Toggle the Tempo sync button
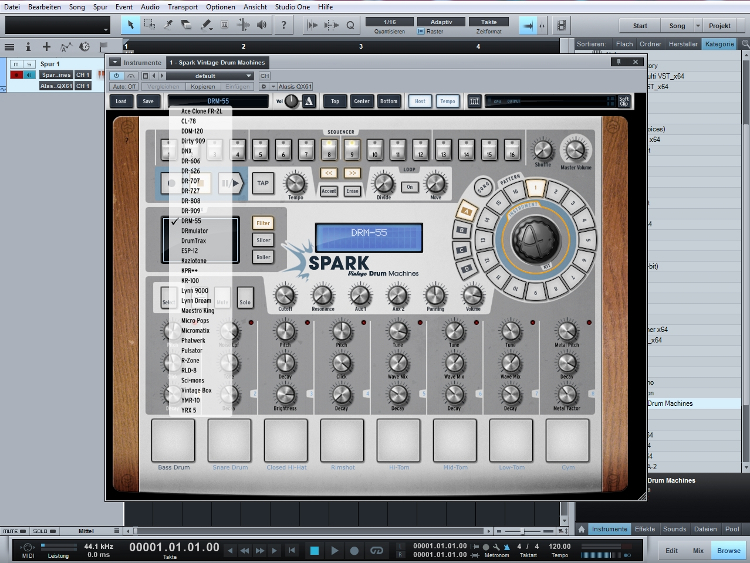 447,101
